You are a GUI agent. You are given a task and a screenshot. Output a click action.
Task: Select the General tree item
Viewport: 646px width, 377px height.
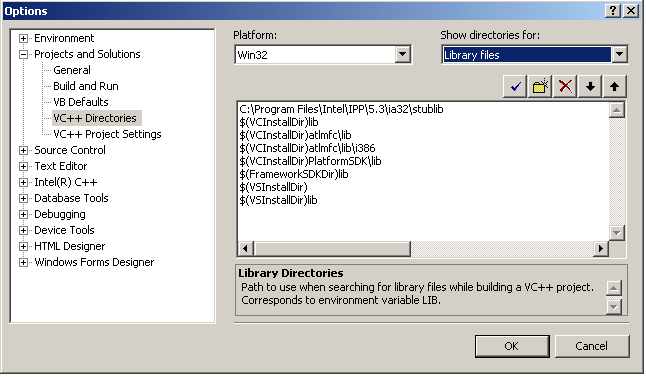pos(72,70)
